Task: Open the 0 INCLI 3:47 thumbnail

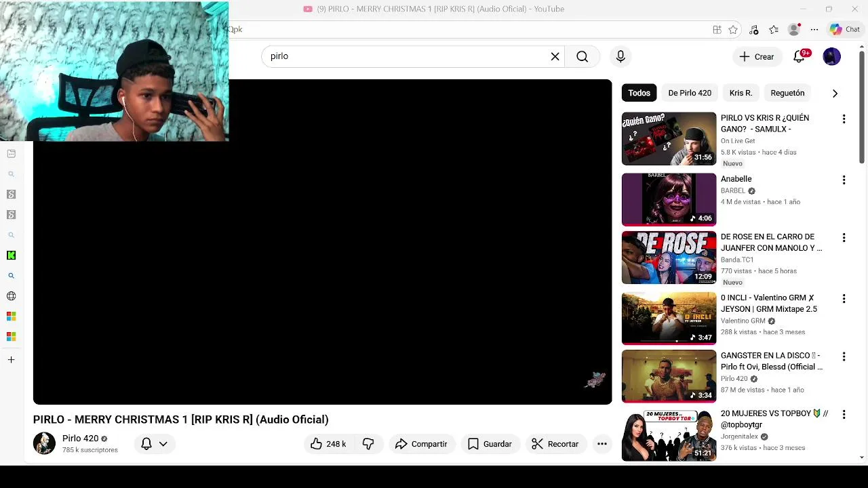Action: tap(669, 319)
